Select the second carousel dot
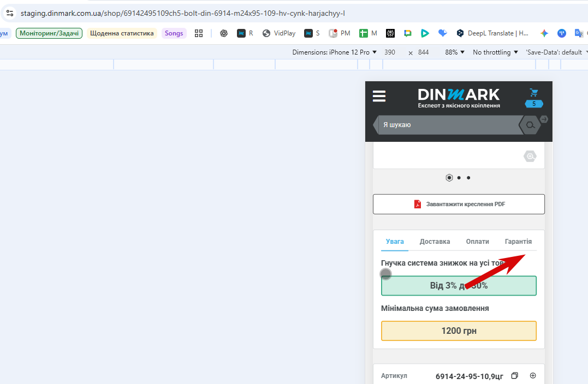Screen dimensions: 588x384 point(459,178)
